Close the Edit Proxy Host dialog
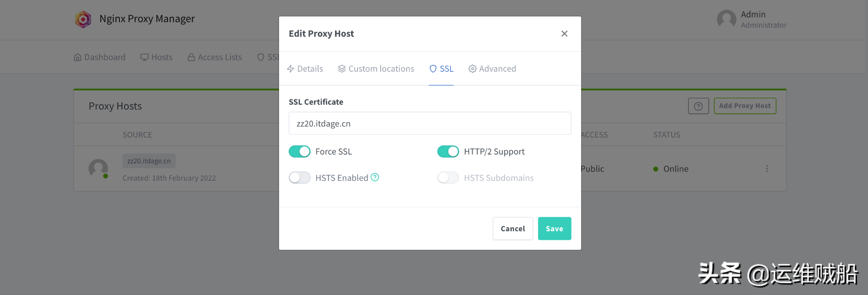868x295 pixels. pyautogui.click(x=564, y=33)
